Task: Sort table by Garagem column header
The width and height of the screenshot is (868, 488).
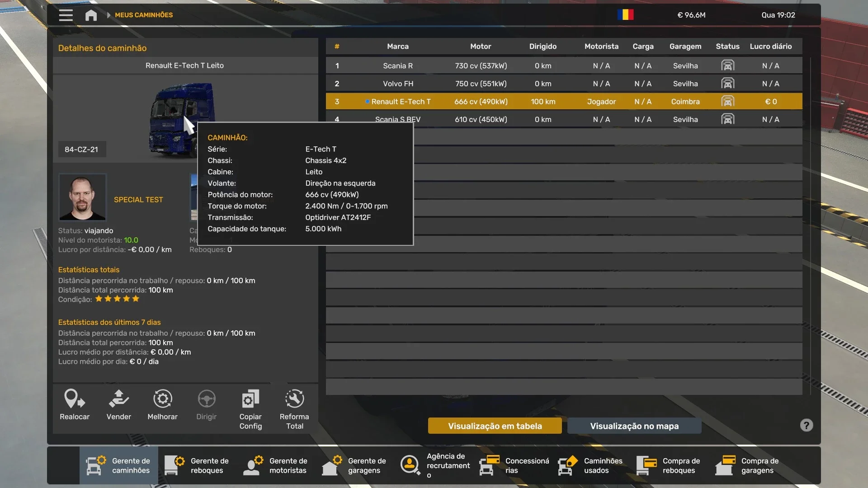Action: point(685,46)
